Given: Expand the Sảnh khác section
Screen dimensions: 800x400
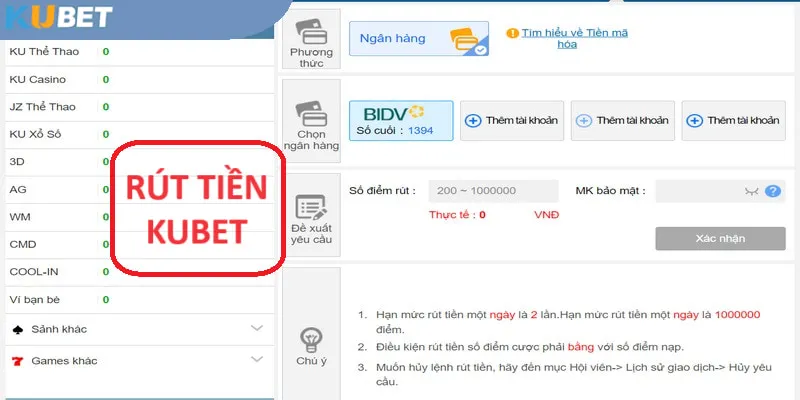Looking at the screenshot, I should (139, 329).
